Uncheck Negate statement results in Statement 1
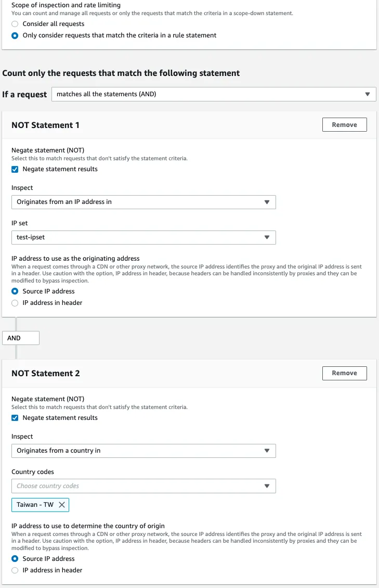The width and height of the screenshot is (379, 588). (15, 169)
